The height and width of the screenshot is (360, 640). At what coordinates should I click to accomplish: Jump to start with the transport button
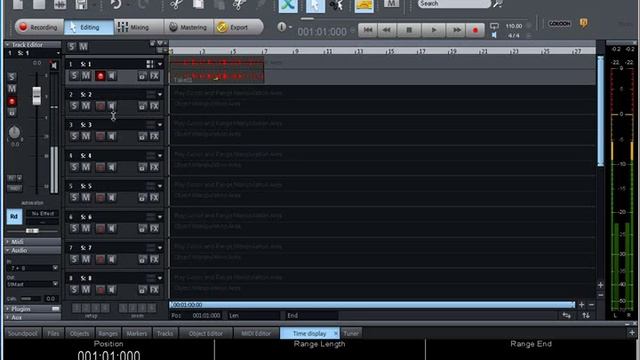368,30
